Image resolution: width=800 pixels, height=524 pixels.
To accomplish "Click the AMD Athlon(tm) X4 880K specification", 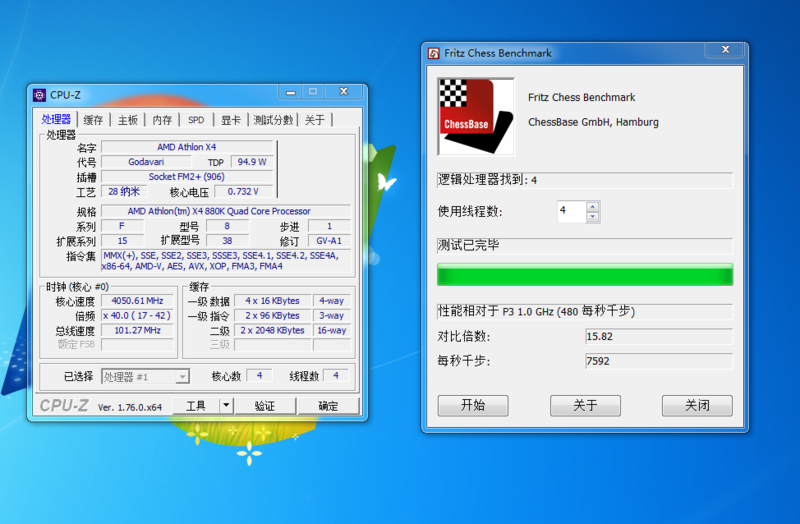I will [226, 211].
